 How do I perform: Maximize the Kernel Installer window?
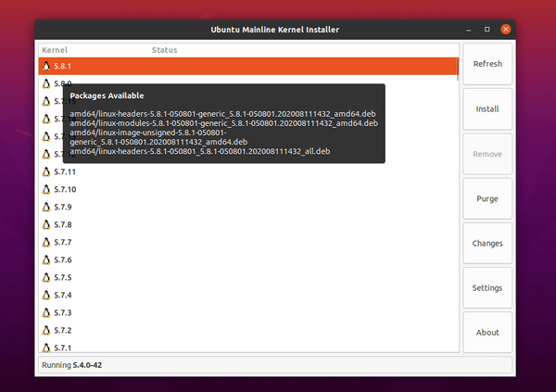point(486,29)
